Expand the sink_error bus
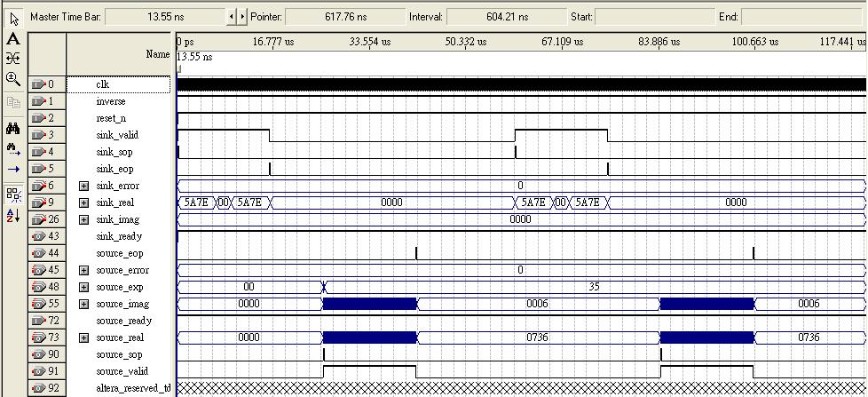Viewport: 868px width, 397px height. [84, 186]
